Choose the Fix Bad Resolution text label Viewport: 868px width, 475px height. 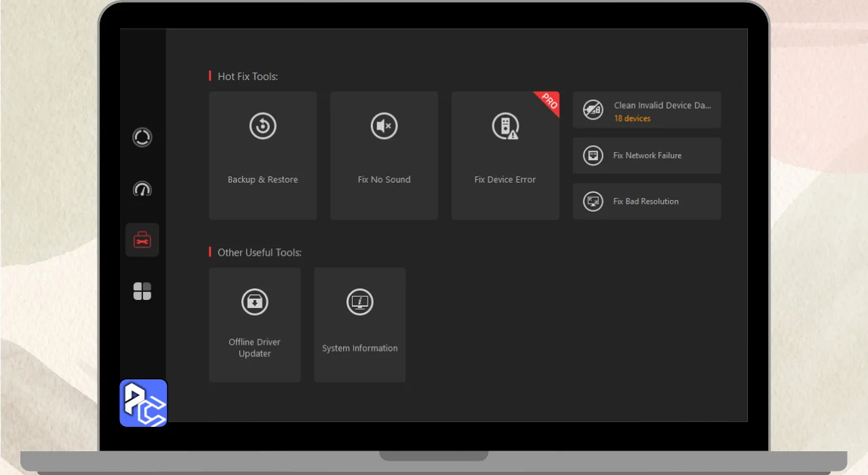pyautogui.click(x=646, y=202)
